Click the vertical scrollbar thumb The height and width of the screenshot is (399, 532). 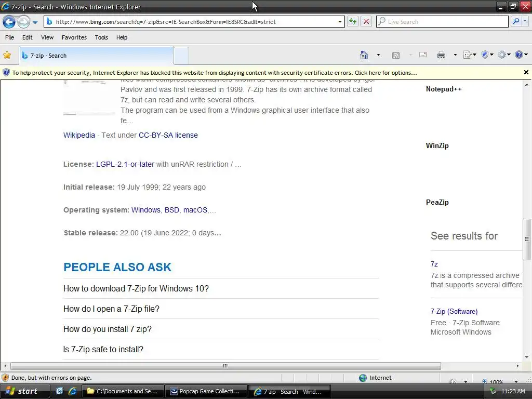coord(527,239)
